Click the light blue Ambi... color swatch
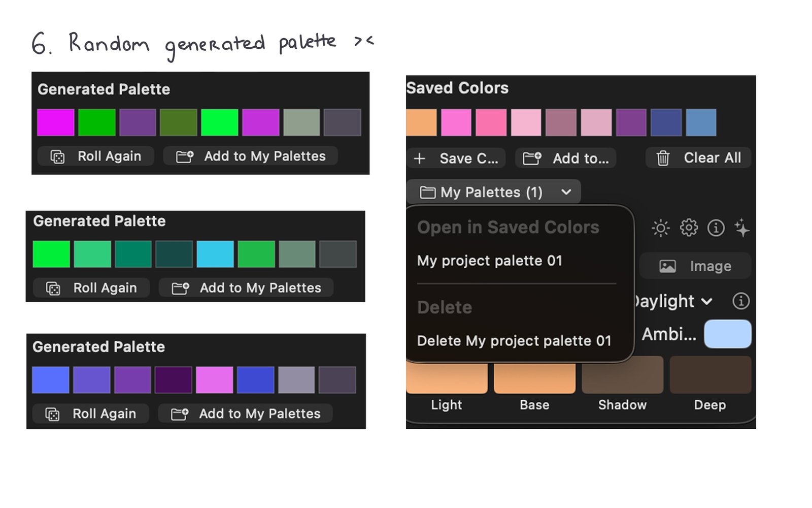Image resolution: width=812 pixels, height=508 pixels. [728, 334]
